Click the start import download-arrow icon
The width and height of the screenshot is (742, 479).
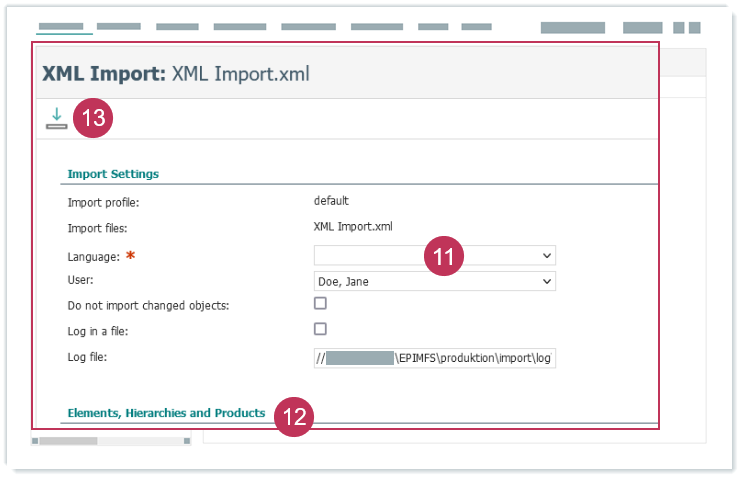[x=56, y=118]
